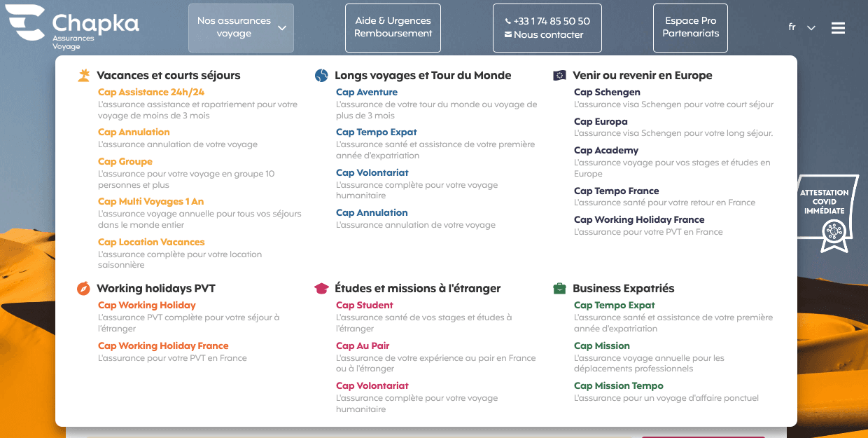The image size is (868, 438).
Task: Click Nous contacter phone block
Action: tap(547, 27)
